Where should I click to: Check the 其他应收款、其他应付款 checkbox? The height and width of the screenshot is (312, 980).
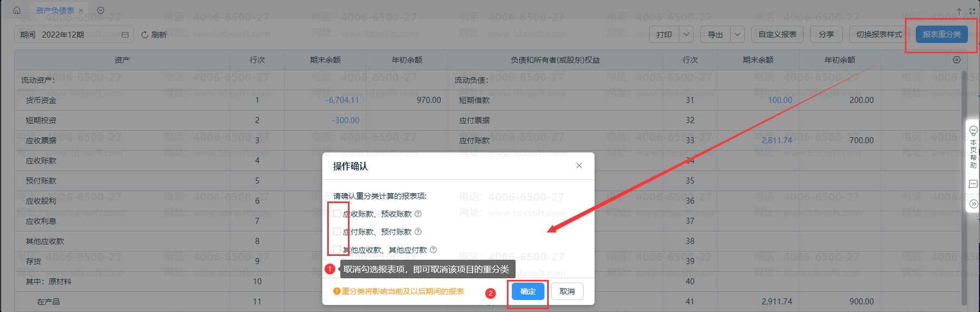[x=337, y=250]
